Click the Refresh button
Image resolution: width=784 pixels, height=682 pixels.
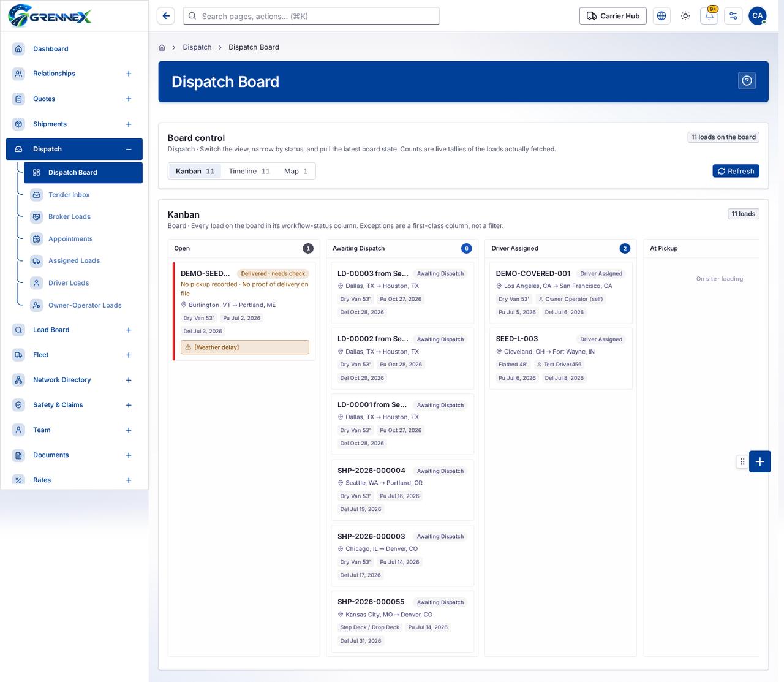(736, 171)
